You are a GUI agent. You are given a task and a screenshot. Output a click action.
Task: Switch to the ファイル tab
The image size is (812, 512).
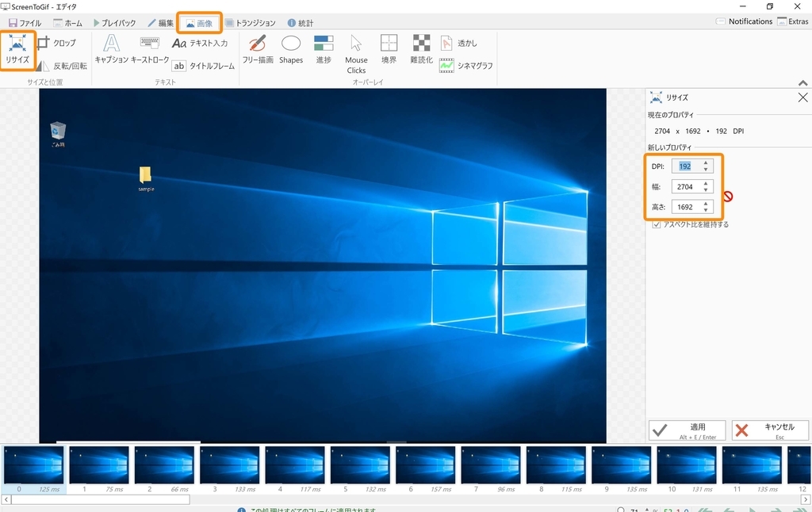coord(25,23)
